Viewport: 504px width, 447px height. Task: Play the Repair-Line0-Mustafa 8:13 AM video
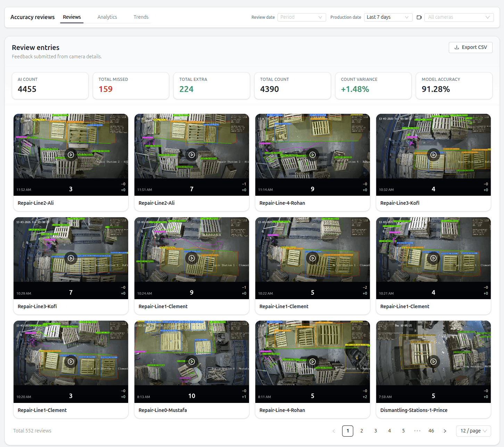(191, 361)
